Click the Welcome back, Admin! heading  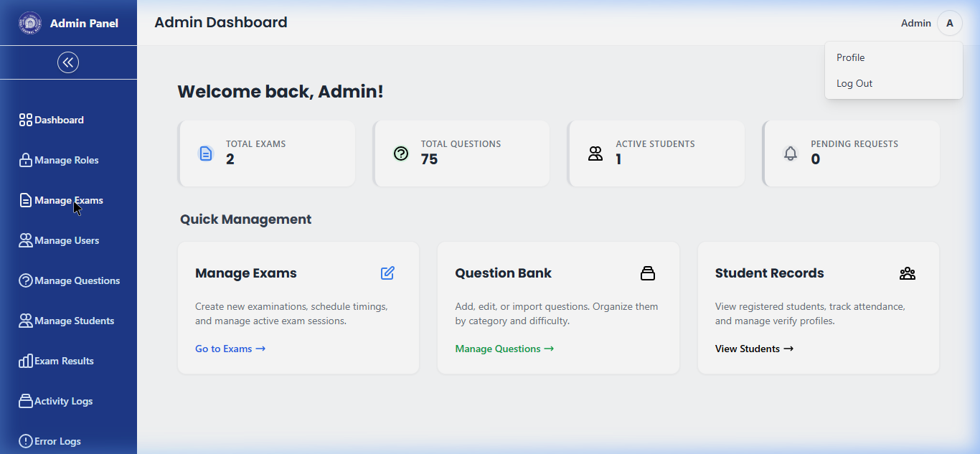[x=281, y=92]
